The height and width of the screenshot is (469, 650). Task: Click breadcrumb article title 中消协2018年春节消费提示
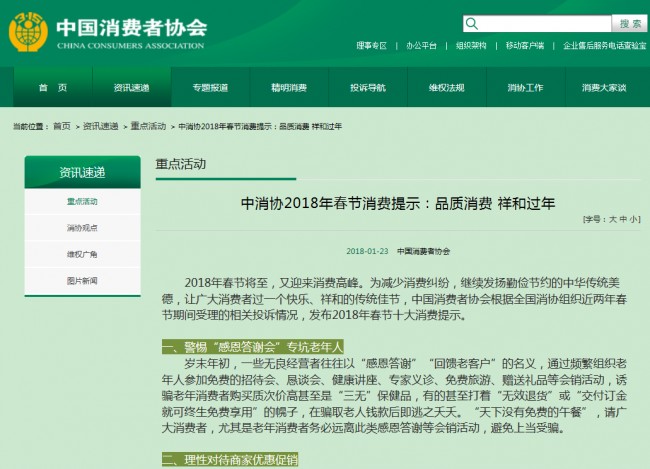tap(260, 126)
